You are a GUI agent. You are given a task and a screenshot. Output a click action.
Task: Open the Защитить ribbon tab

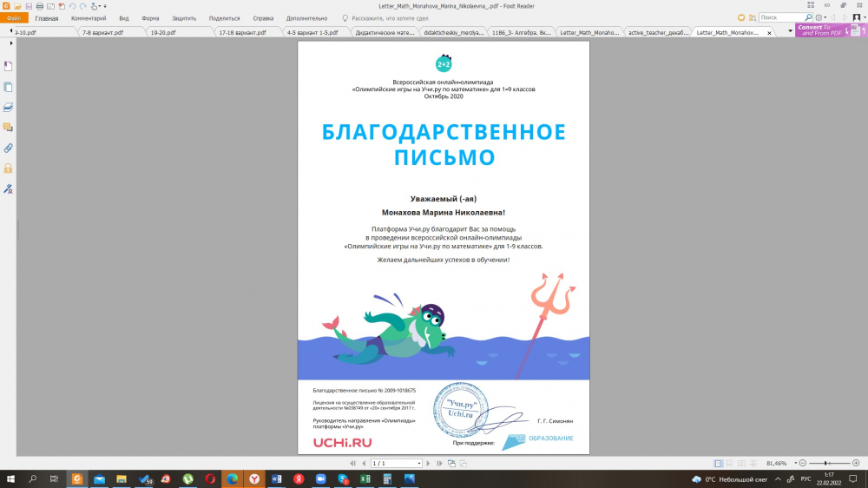point(184,18)
